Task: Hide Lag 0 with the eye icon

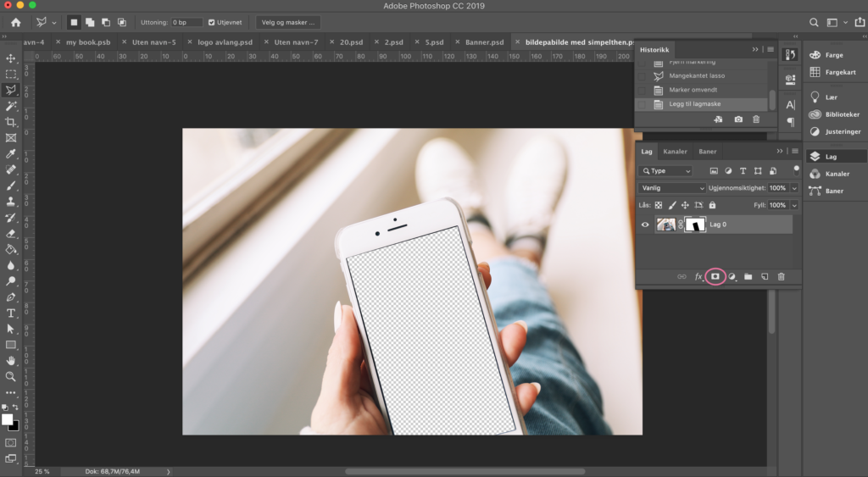Action: point(645,225)
